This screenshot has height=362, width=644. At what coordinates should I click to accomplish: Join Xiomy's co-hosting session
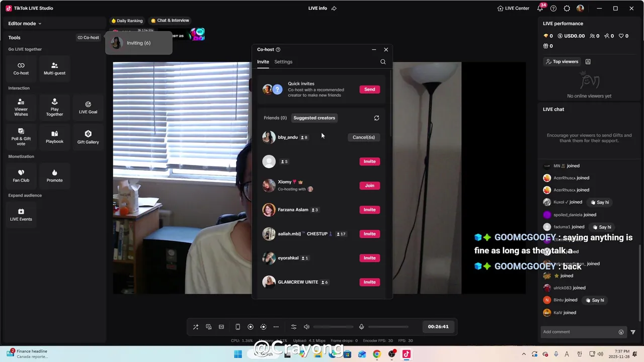tap(370, 186)
